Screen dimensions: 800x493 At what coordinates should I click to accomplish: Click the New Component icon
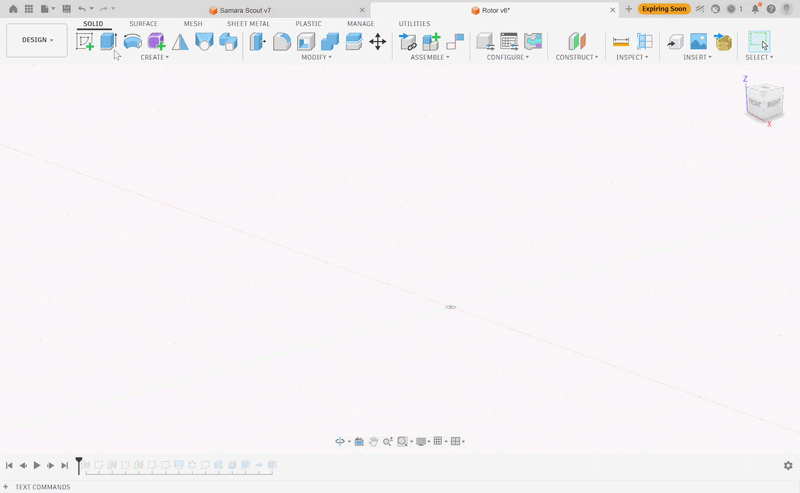[432, 41]
